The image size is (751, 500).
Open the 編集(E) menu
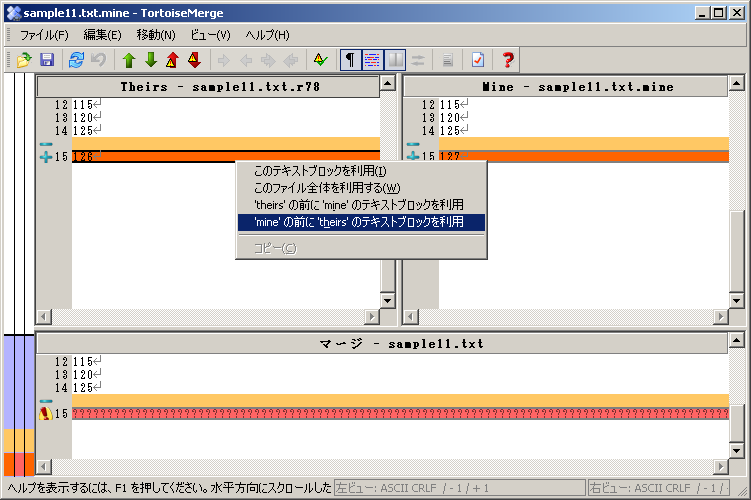102,35
